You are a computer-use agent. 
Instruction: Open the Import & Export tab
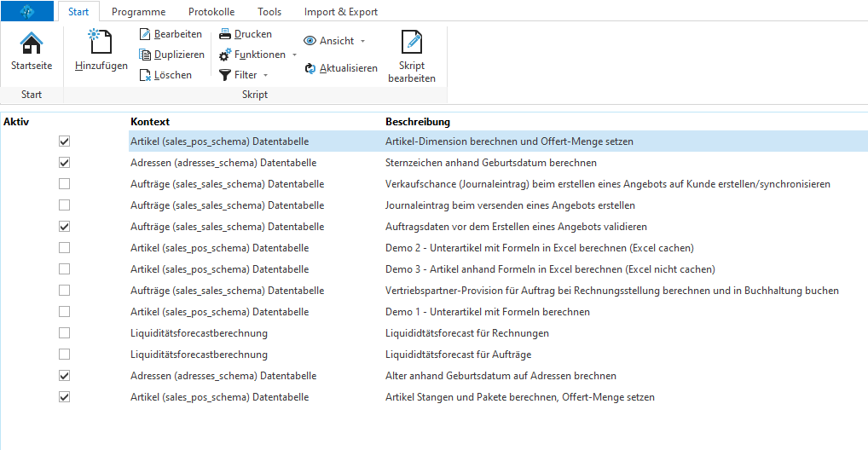point(340,12)
